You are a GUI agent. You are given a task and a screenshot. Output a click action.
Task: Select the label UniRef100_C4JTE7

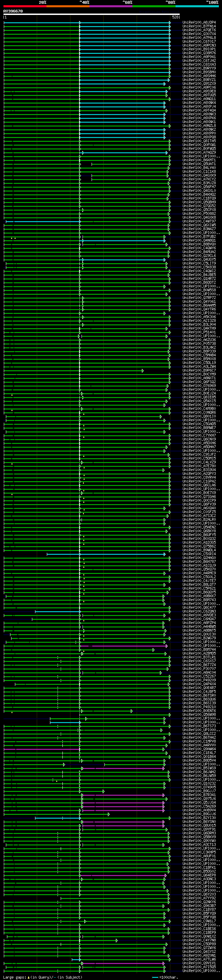coord(199,581)
